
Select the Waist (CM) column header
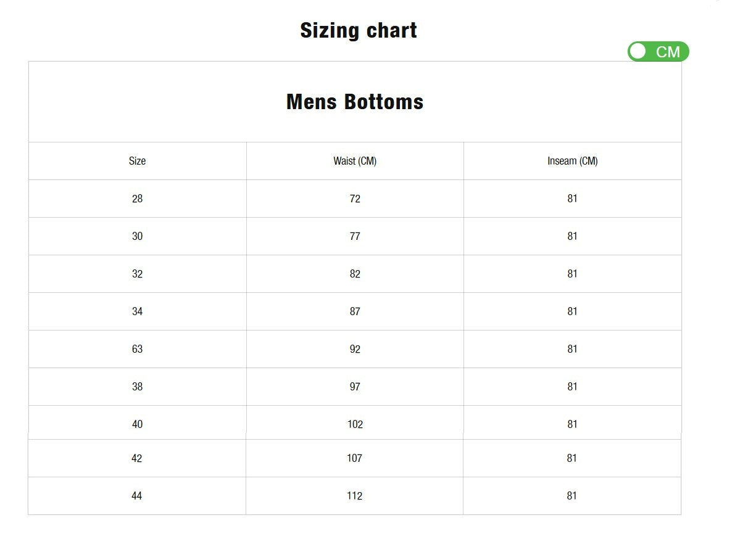point(355,161)
